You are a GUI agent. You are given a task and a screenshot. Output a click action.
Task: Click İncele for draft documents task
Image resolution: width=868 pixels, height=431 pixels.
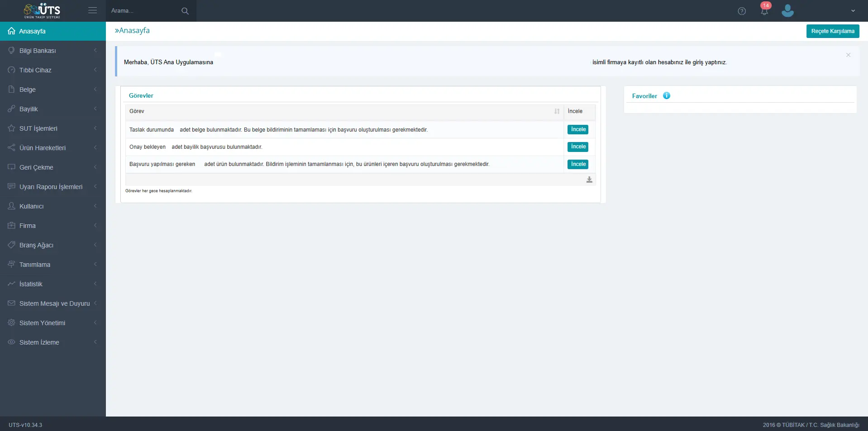(x=577, y=130)
